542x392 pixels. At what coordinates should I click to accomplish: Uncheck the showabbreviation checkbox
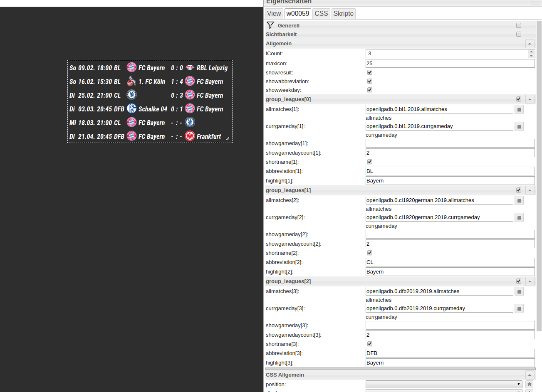pyautogui.click(x=370, y=81)
